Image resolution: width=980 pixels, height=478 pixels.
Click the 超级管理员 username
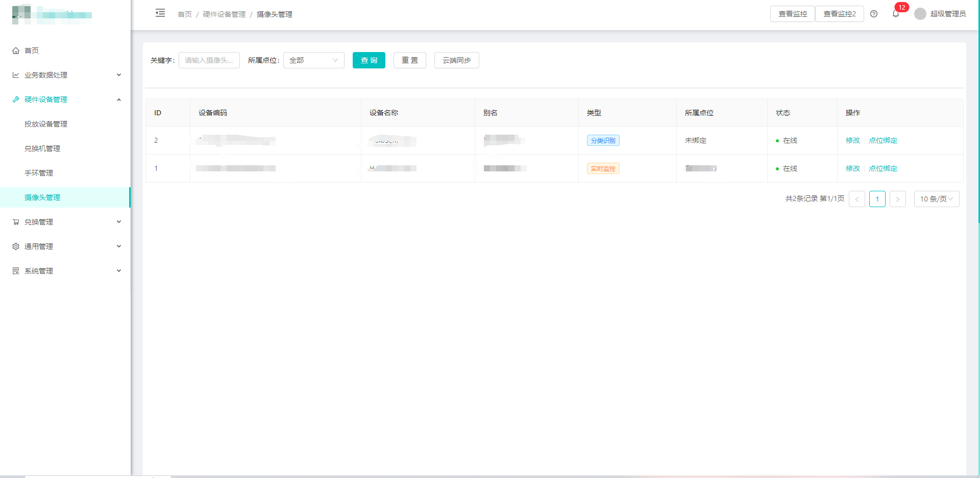pyautogui.click(x=948, y=14)
